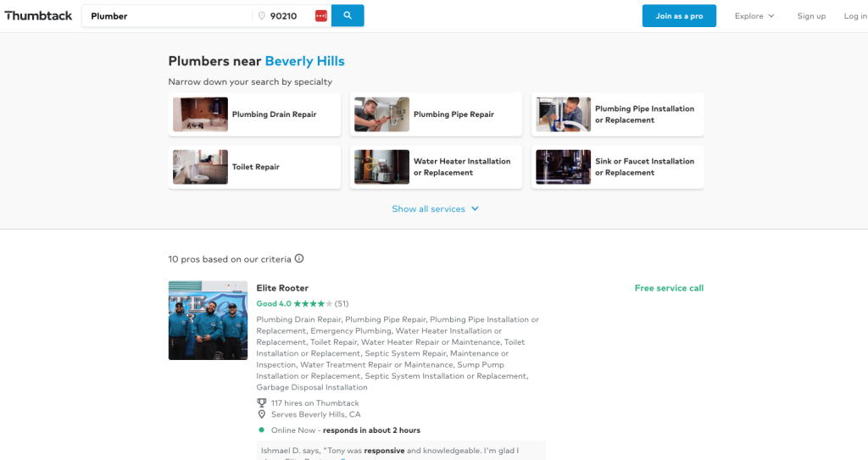Viewport: 868px width, 460px height.
Task: Click the Log in link
Action: pyautogui.click(x=855, y=16)
